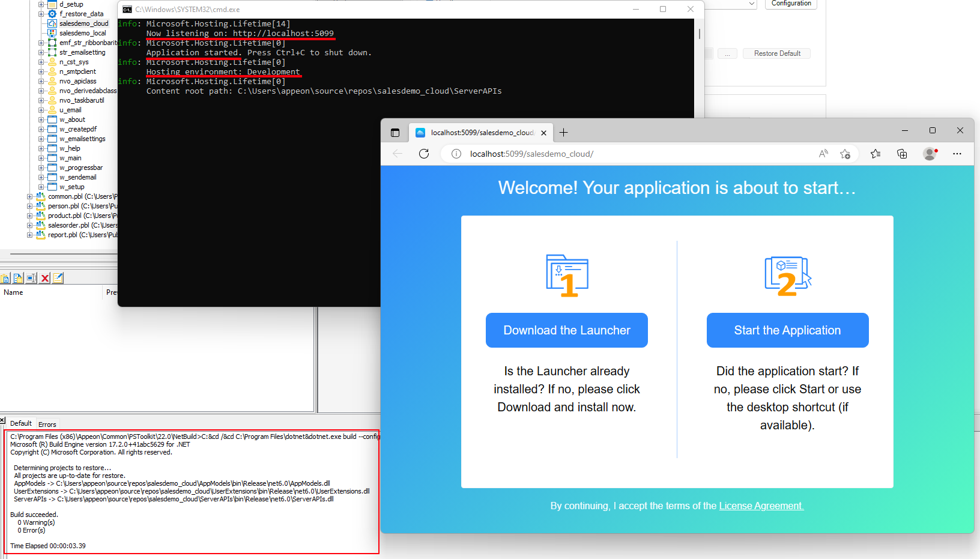The height and width of the screenshot is (559, 980).
Task: Click the Download the Launcher button
Action: tap(566, 330)
